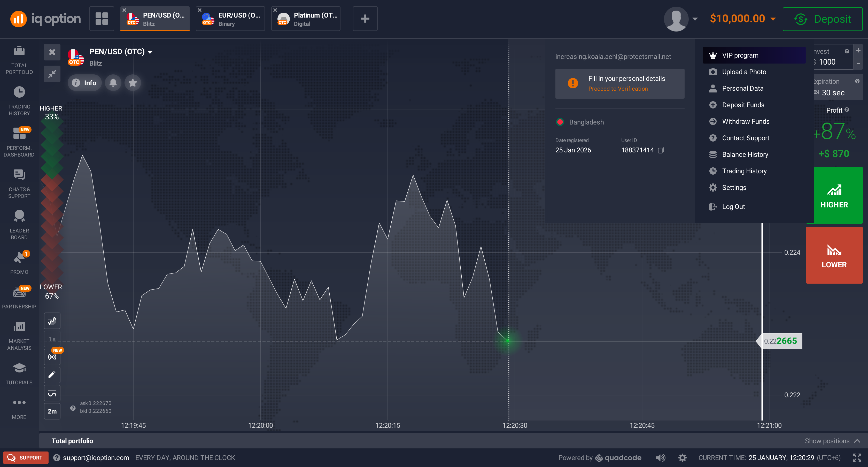Screen dimensions: 868x467
Task: Click Proceed to Verification link
Action: pyautogui.click(x=618, y=89)
